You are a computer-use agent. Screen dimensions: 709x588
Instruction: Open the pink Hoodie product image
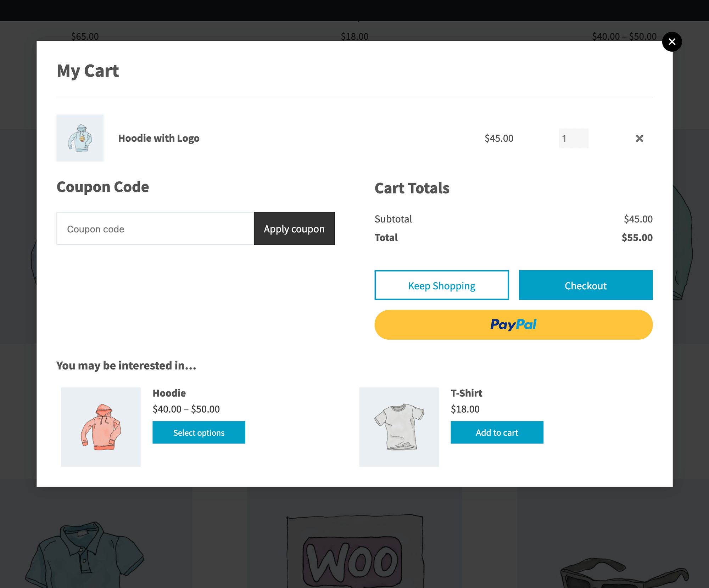tap(101, 427)
